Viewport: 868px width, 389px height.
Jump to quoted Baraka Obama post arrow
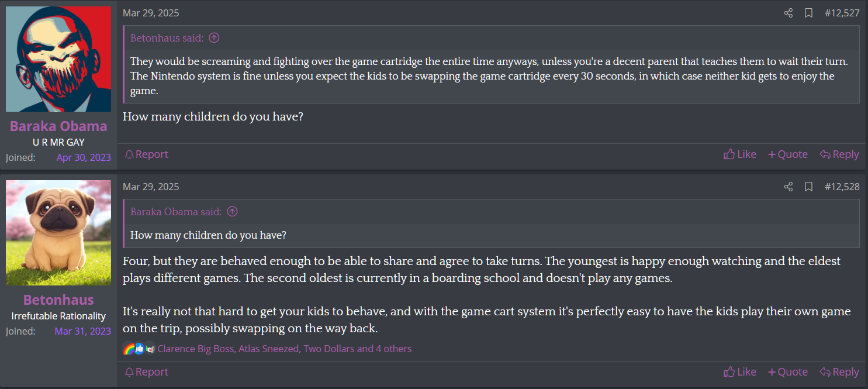pos(233,212)
